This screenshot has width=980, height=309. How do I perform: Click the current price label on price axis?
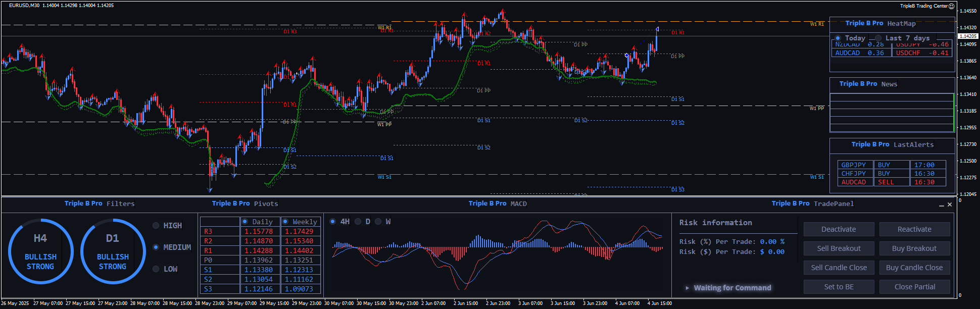click(968, 36)
